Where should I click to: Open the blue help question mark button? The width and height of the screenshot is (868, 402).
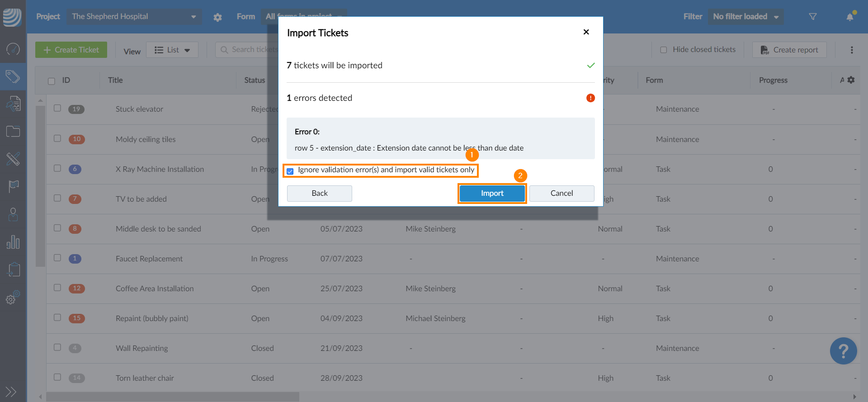pos(843,351)
